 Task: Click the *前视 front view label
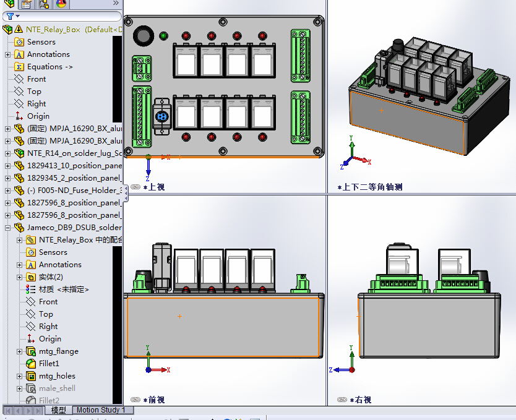[154, 400]
